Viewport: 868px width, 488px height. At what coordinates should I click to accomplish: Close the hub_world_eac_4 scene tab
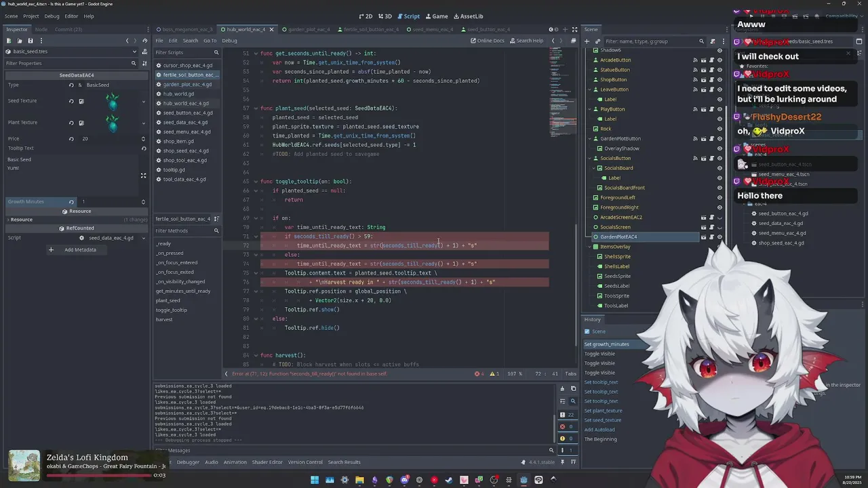[x=271, y=29]
